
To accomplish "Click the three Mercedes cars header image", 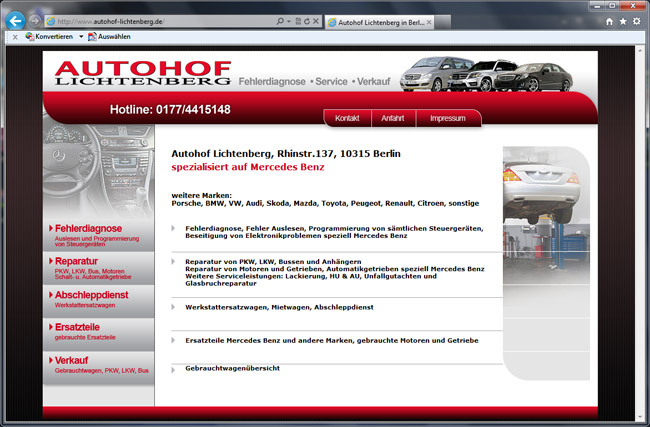I will [486, 74].
